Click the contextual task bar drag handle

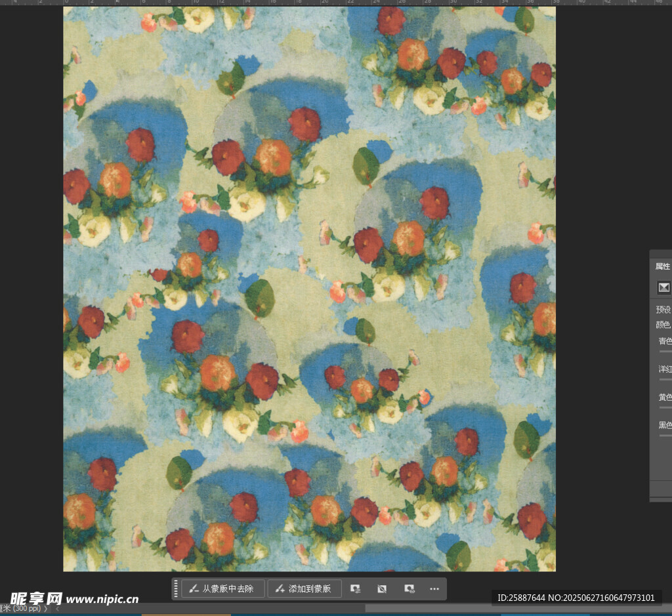click(x=176, y=588)
